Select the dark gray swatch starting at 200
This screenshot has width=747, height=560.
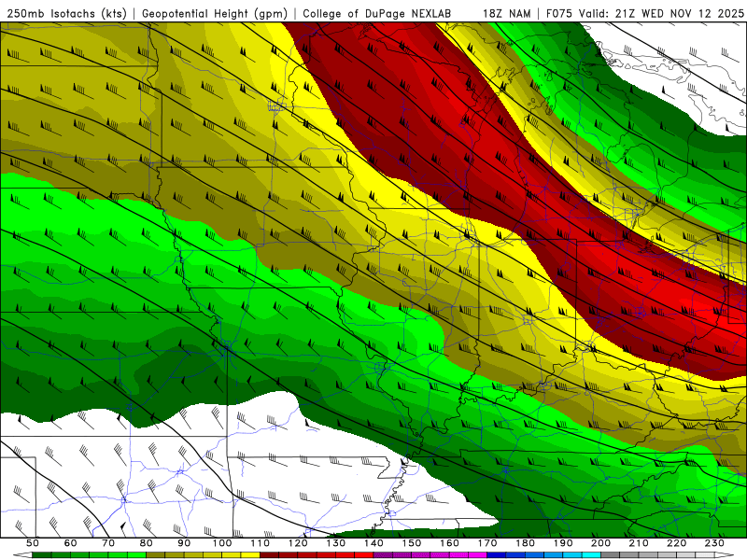[610, 554]
